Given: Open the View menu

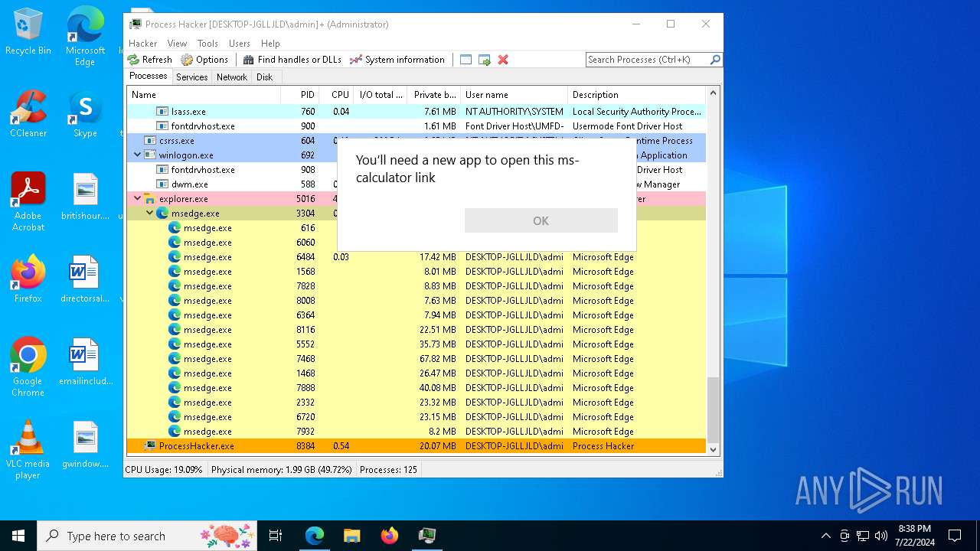Looking at the screenshot, I should (177, 44).
